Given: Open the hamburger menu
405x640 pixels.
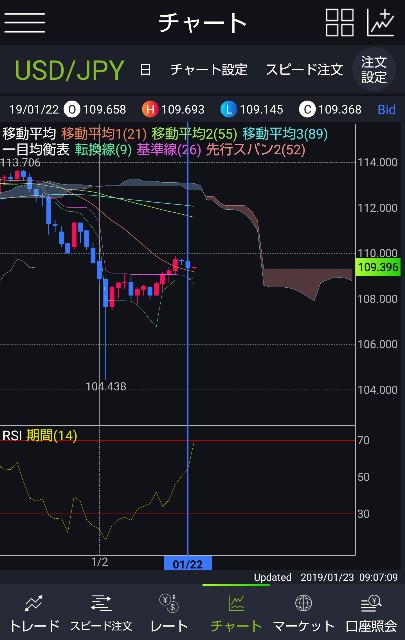Looking at the screenshot, I should 24,22.
